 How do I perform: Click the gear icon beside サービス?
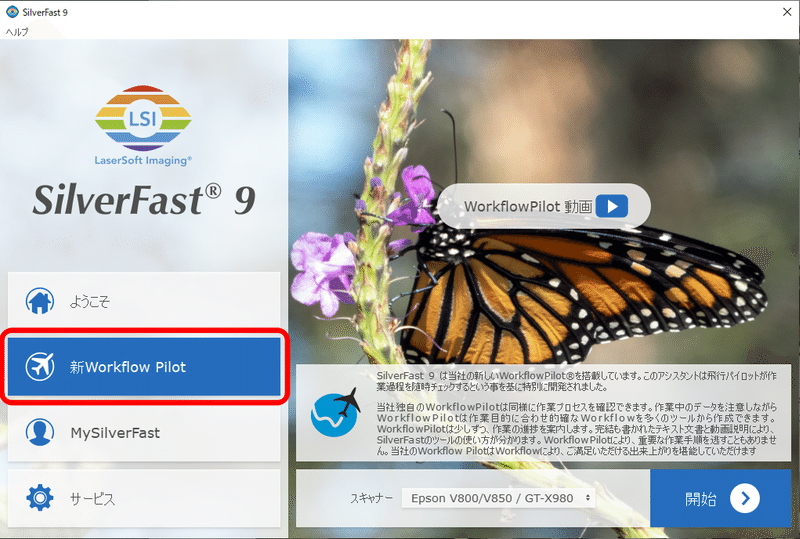click(40, 498)
